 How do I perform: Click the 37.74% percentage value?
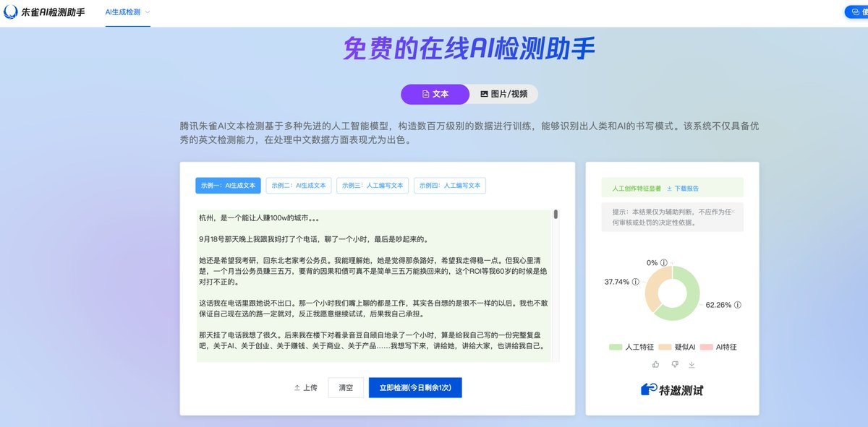(x=617, y=282)
